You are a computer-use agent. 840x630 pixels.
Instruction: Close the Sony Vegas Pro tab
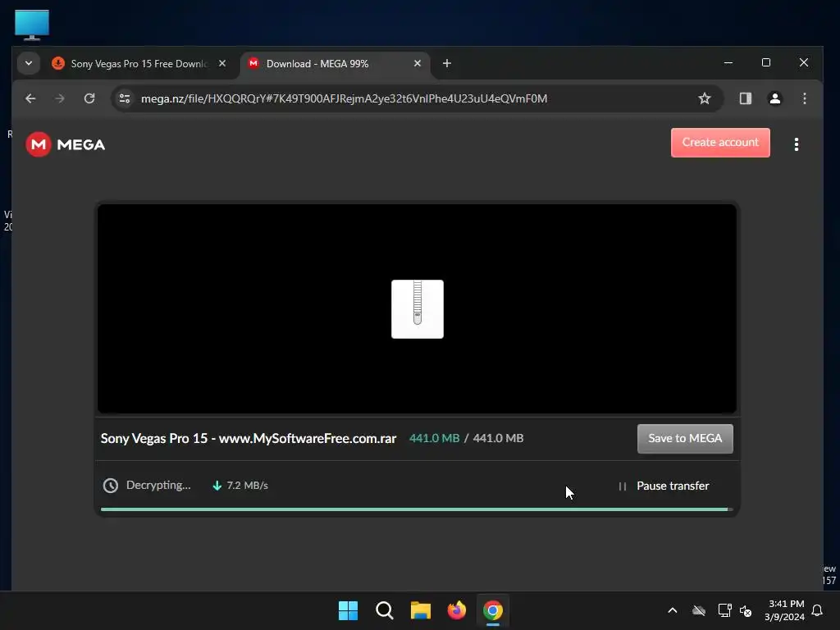point(221,63)
